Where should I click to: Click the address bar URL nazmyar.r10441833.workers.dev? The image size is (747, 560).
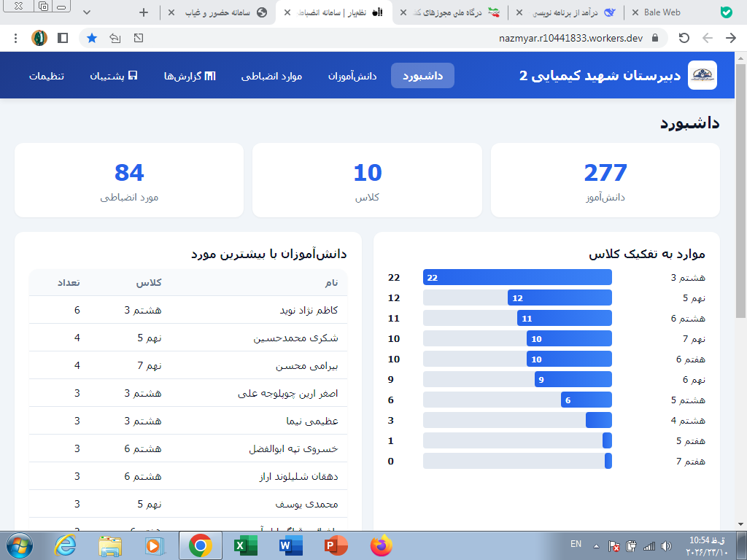click(x=570, y=38)
